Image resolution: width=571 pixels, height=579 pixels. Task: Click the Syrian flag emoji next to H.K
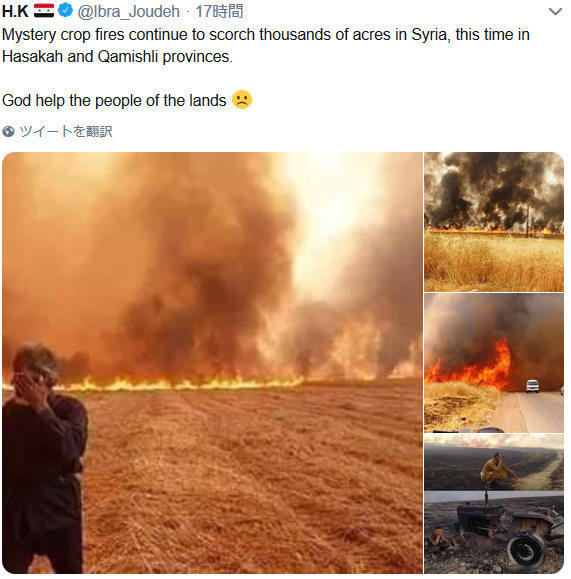(x=44, y=11)
